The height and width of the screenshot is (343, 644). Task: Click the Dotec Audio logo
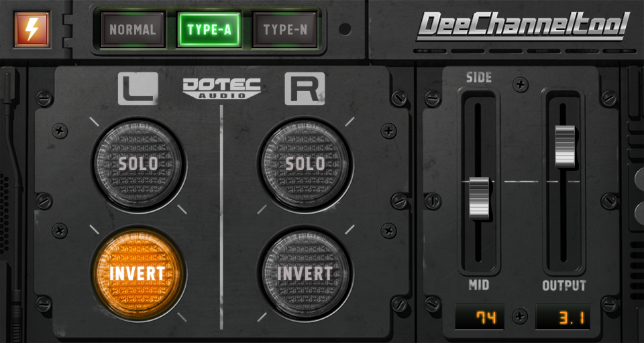point(222,88)
